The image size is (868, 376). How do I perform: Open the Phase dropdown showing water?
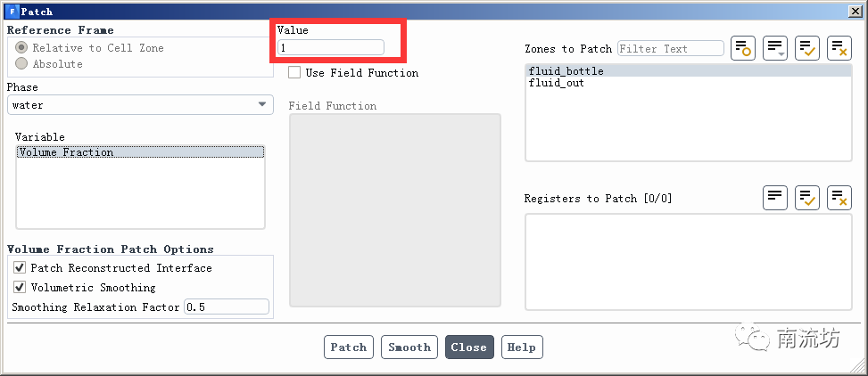140,105
